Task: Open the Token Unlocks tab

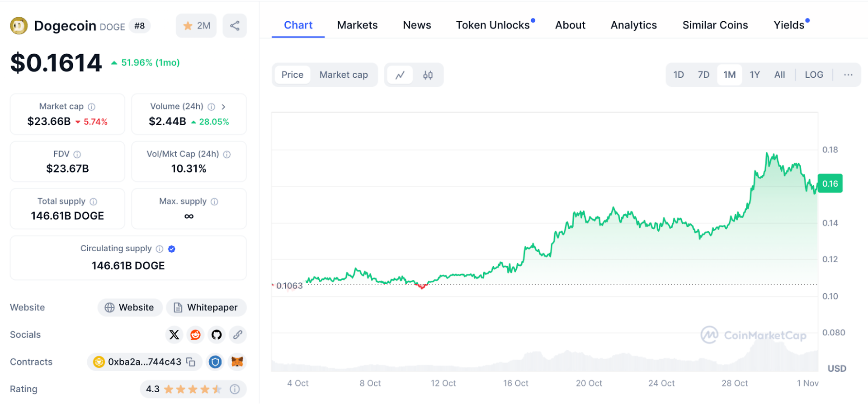Action: pyautogui.click(x=493, y=25)
